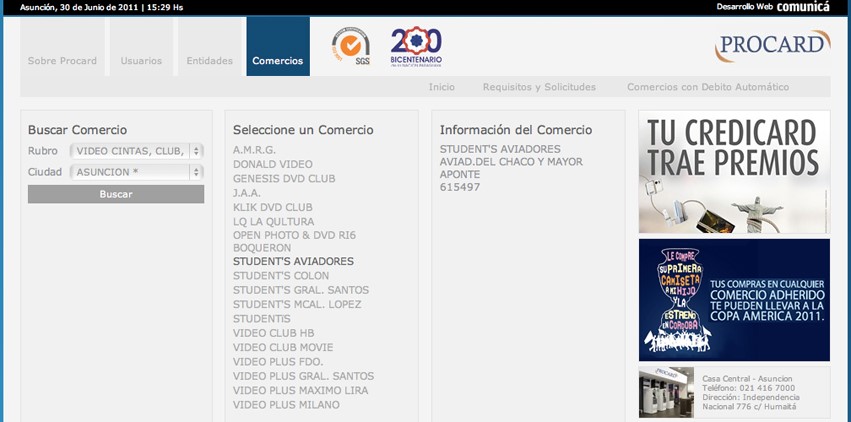Select LQ LA QULTURA commerce
This screenshot has width=851, height=422.
(274, 221)
